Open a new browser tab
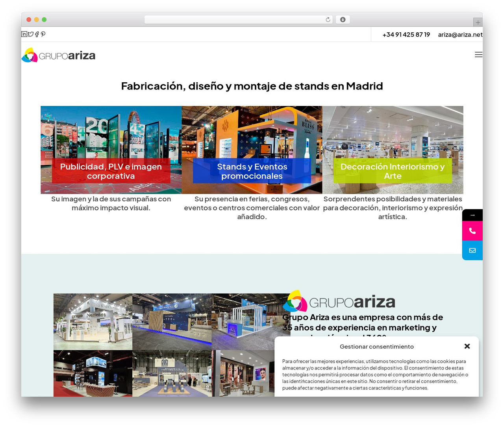504x427 pixels. [x=478, y=22]
